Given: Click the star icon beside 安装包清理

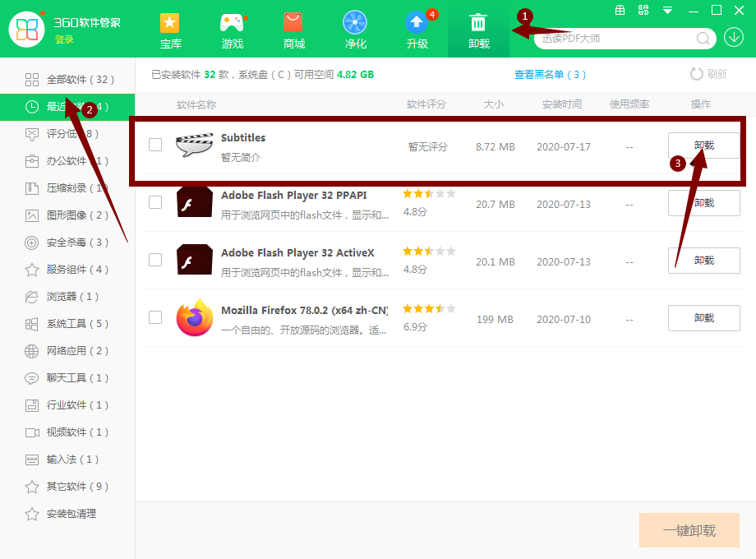Looking at the screenshot, I should 32,514.
